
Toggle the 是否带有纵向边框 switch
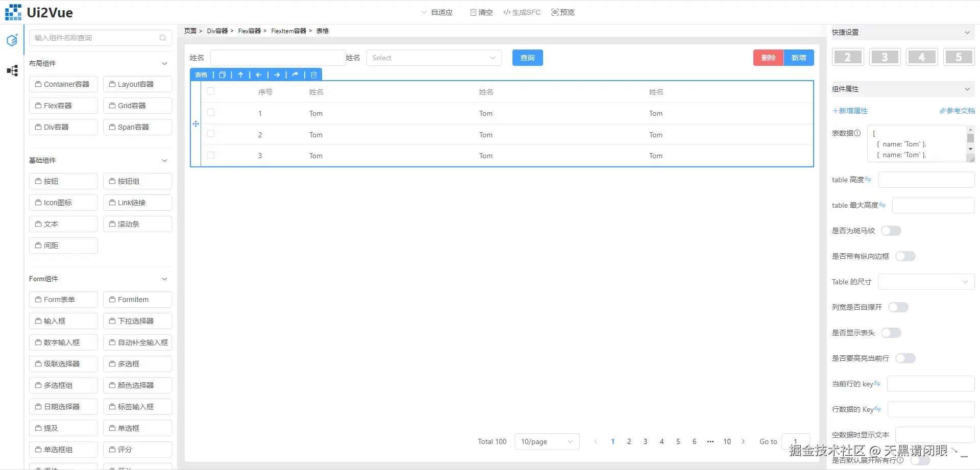[905, 256]
